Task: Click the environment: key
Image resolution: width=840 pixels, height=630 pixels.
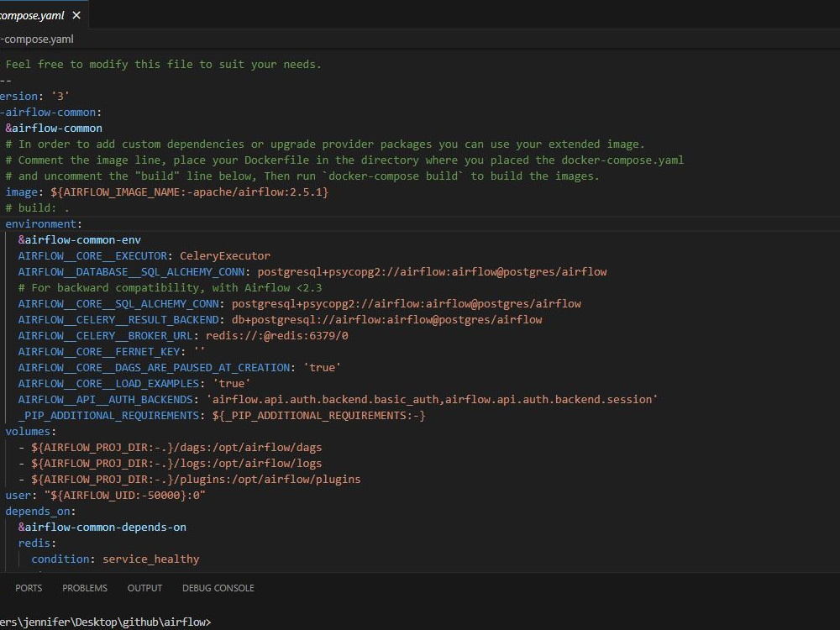Action: point(44,224)
